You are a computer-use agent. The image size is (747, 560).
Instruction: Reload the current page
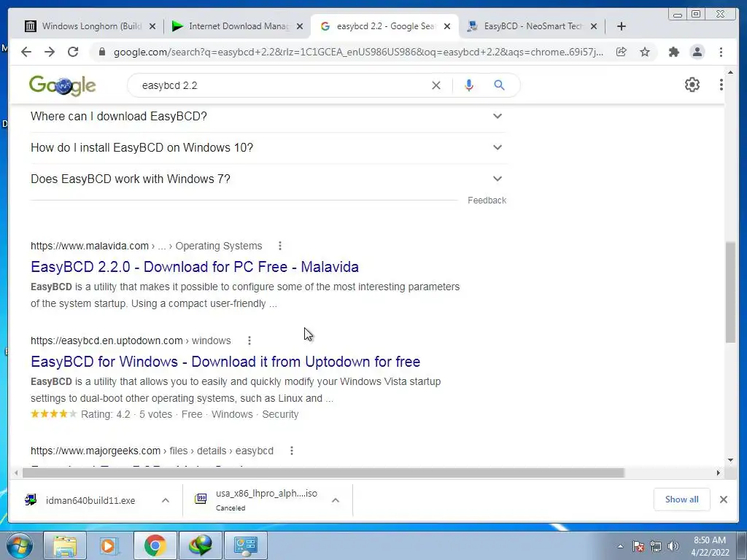[x=73, y=52]
